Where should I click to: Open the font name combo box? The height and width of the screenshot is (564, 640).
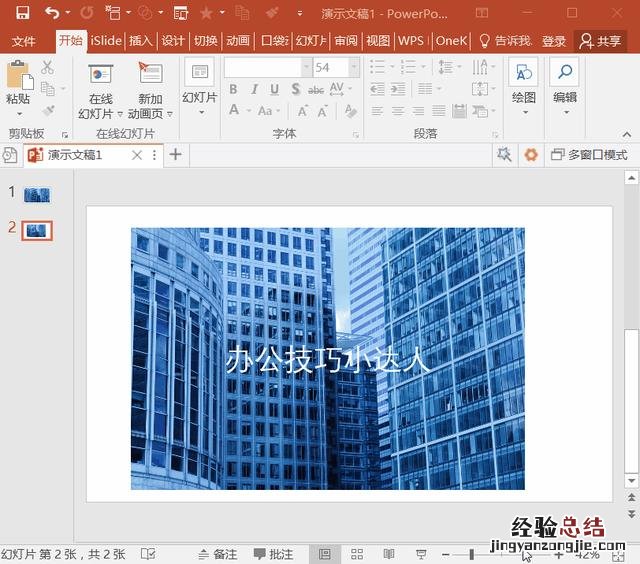click(267, 68)
